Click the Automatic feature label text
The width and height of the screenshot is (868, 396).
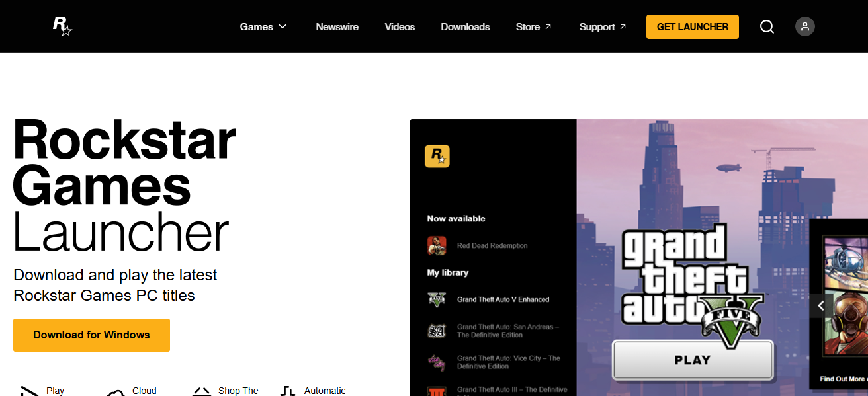click(325, 391)
